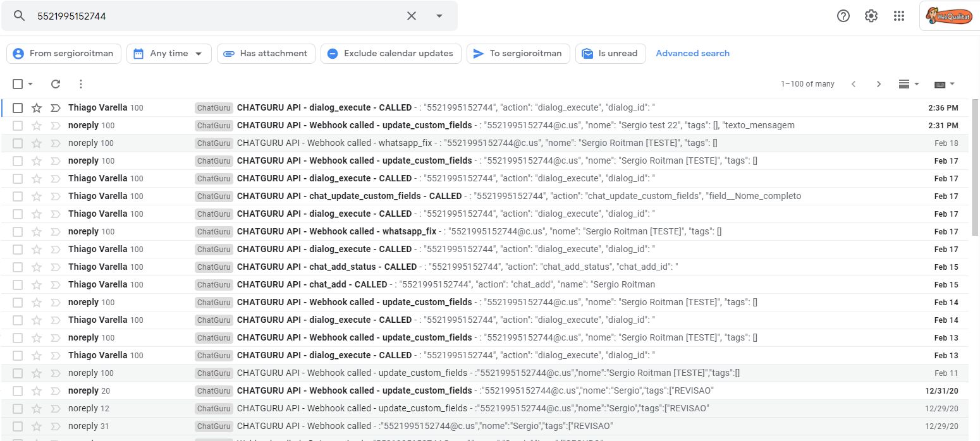Open the More options three-dot menu
Image resolution: width=980 pixels, height=441 pixels.
(x=80, y=84)
